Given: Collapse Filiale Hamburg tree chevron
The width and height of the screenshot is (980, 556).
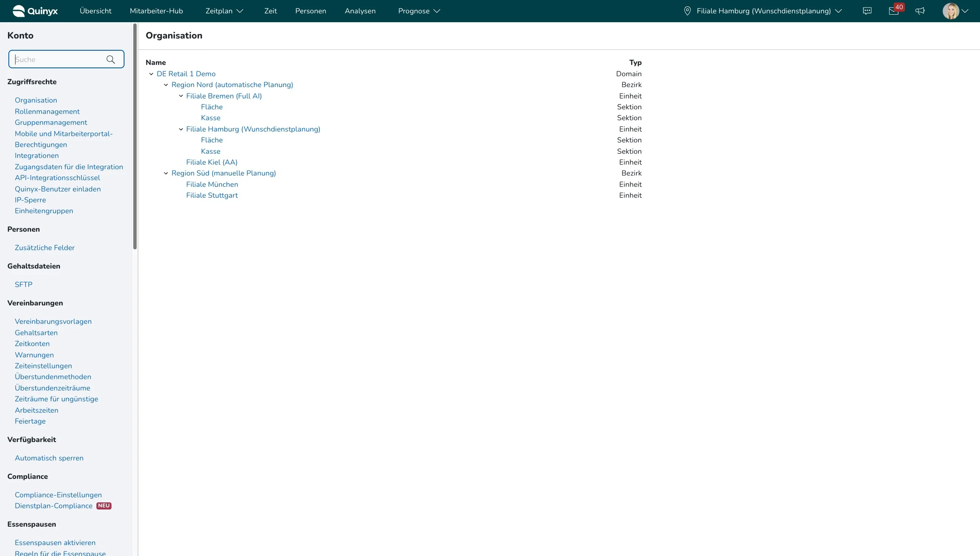Looking at the screenshot, I should pos(181,129).
